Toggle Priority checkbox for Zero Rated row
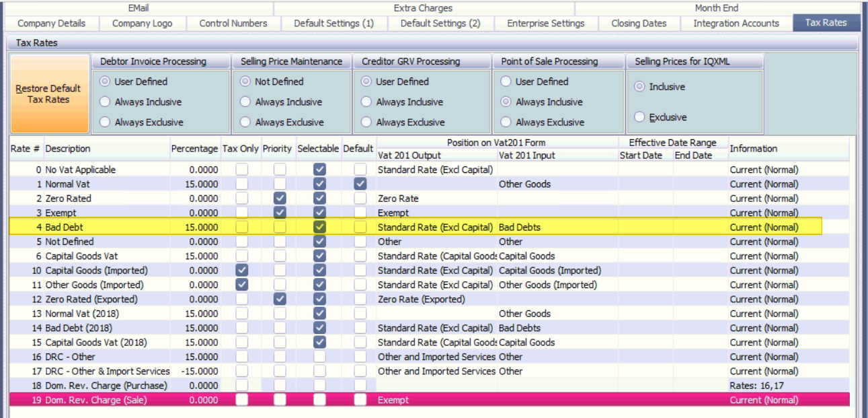Image resolution: width=868 pixels, height=418 pixels. (280, 199)
